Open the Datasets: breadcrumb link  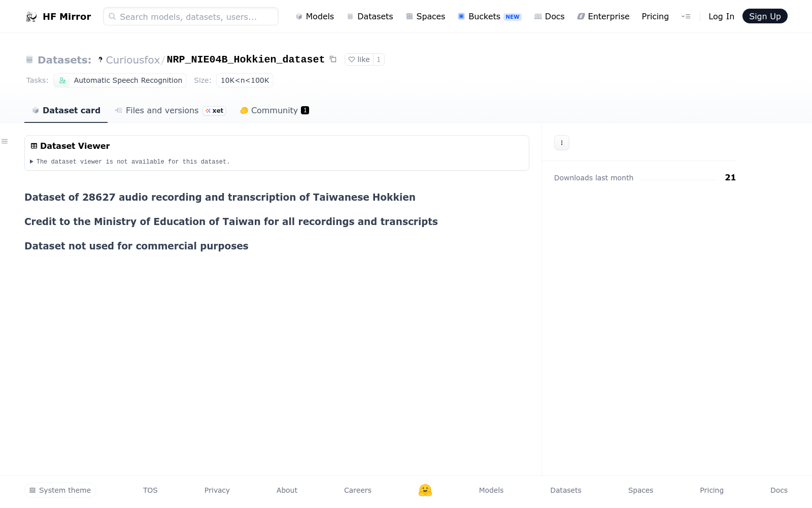pos(64,60)
